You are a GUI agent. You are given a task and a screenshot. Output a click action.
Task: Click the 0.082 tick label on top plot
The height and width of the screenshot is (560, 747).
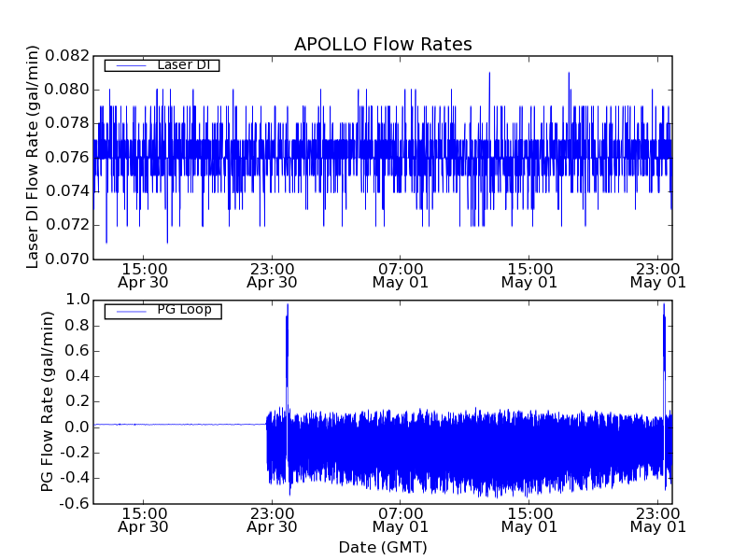tap(64, 56)
